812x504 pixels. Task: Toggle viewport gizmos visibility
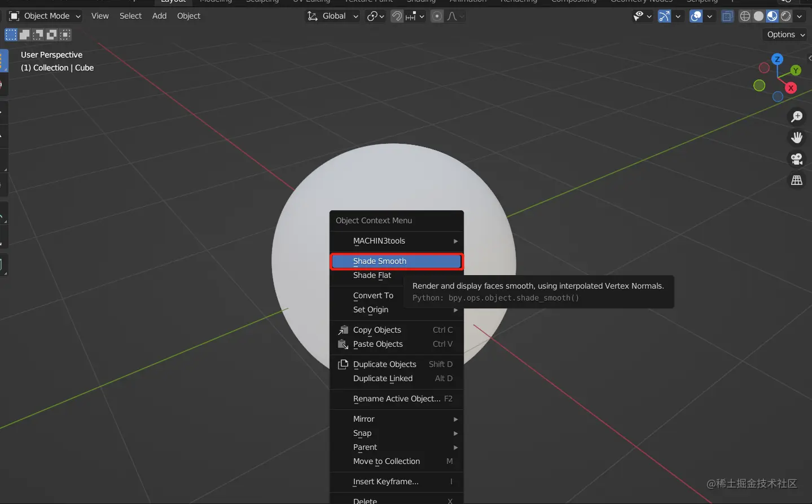click(x=664, y=16)
